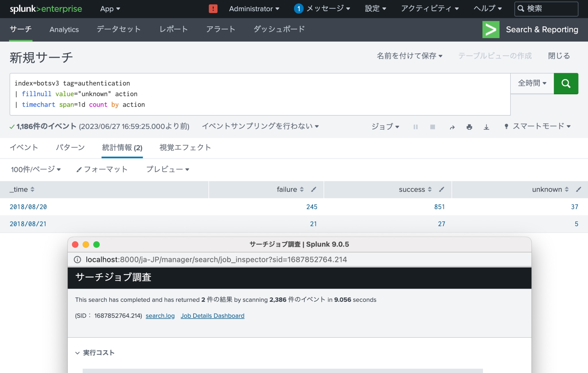Select the アラート navigation tab
This screenshot has width=588, height=373.
(x=221, y=29)
